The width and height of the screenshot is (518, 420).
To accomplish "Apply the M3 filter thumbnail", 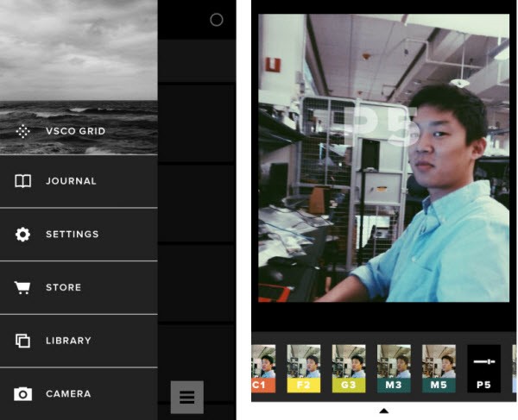I will pyautogui.click(x=394, y=368).
